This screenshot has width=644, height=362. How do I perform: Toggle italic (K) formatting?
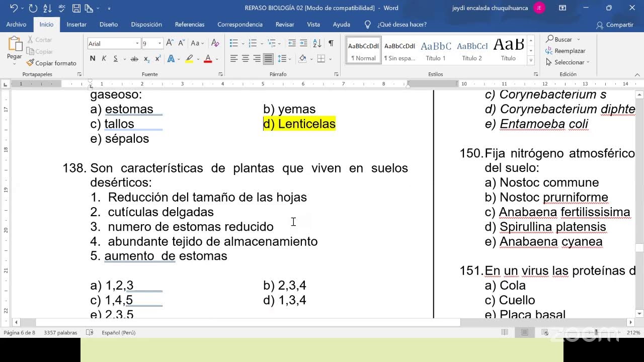(x=104, y=59)
